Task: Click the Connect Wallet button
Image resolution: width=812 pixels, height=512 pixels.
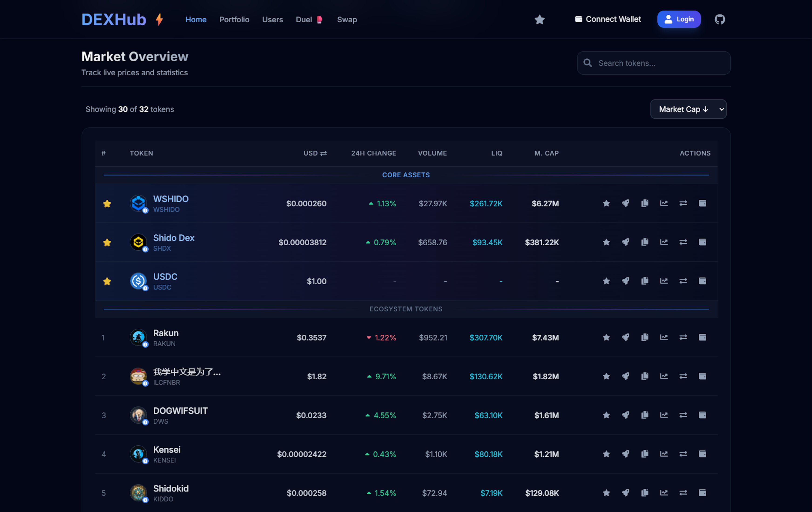Action: pyautogui.click(x=608, y=19)
